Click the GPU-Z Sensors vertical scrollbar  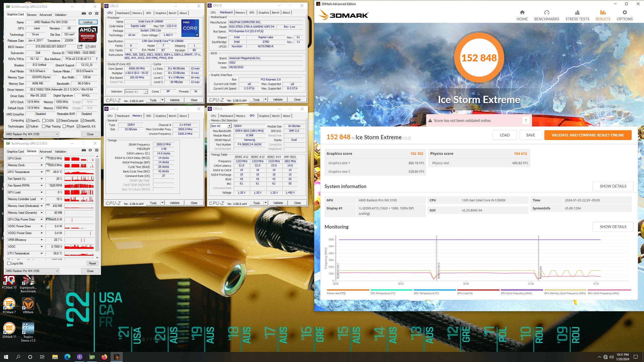pos(97,205)
